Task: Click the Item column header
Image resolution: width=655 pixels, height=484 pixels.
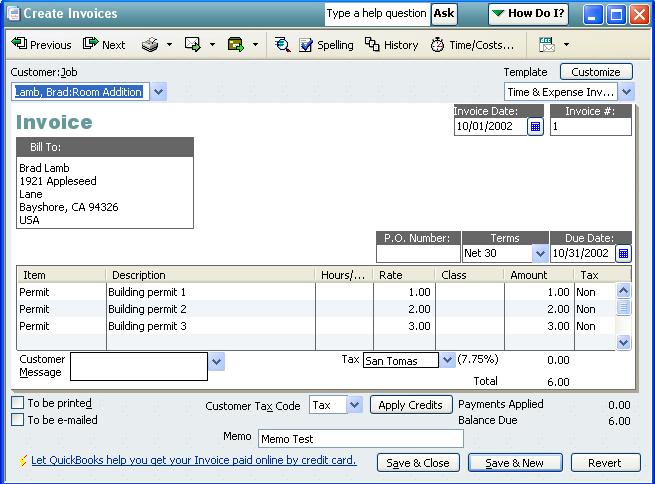Action: pyautogui.click(x=61, y=275)
